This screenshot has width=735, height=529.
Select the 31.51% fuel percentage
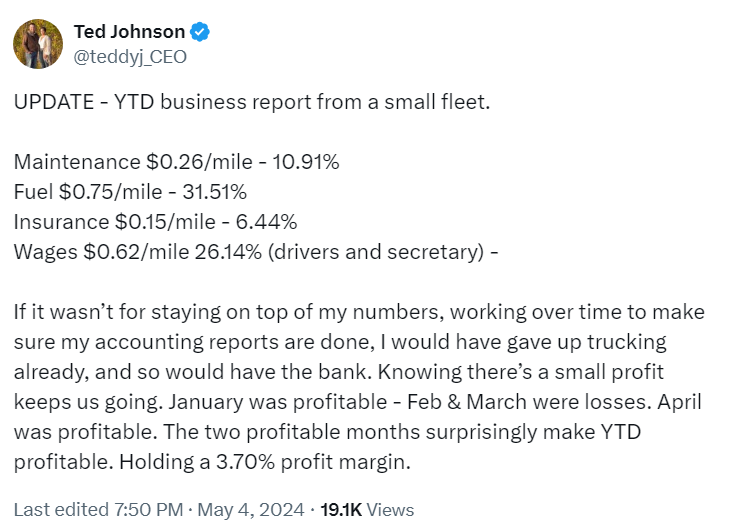coord(214,192)
